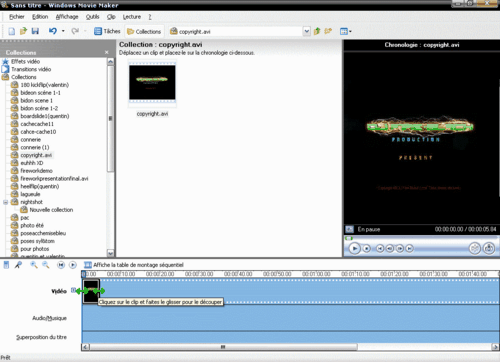
Task: Select the cachecache11 collection
Action: click(x=37, y=124)
